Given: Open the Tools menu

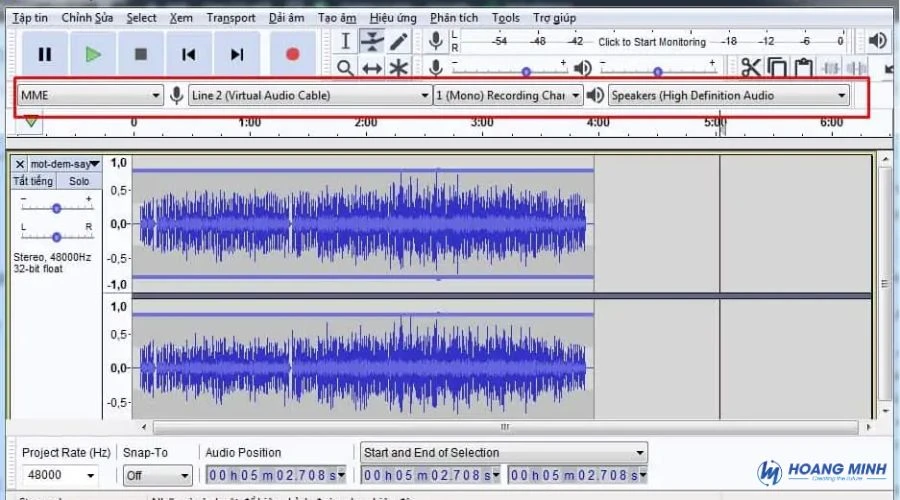Looking at the screenshot, I should point(506,18).
